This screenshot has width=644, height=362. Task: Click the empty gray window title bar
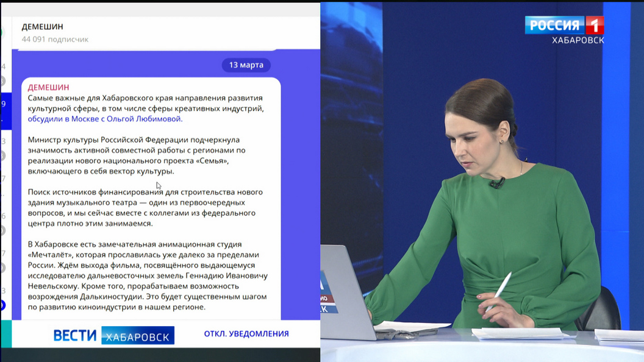(x=160, y=9)
